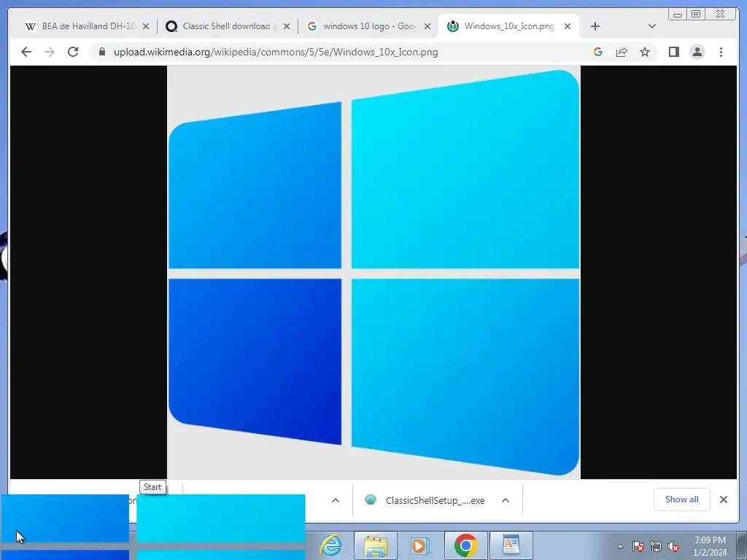Screen dimensions: 747x560
Task: Click the forward navigation arrow
Action: [x=50, y=52]
